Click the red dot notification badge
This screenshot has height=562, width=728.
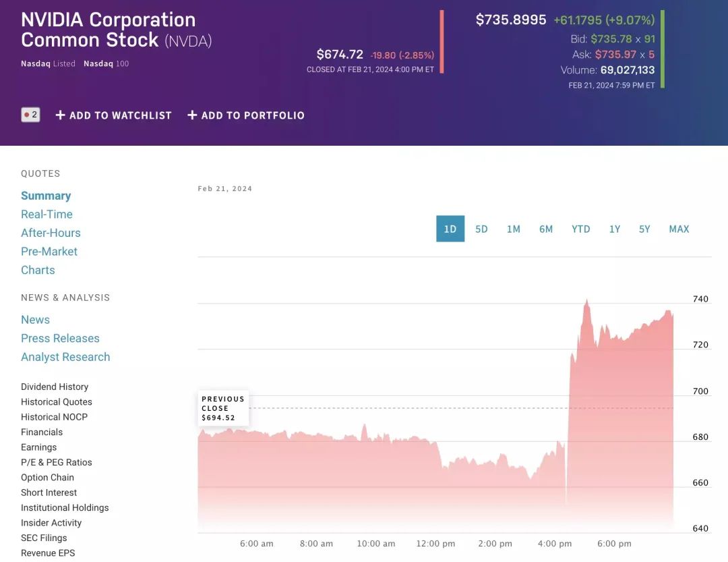click(30, 115)
